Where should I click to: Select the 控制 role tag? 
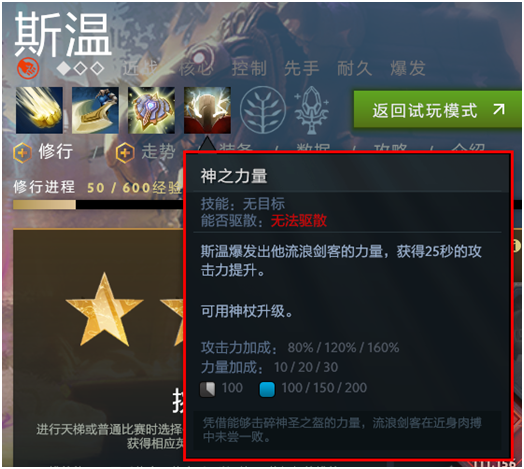(249, 68)
